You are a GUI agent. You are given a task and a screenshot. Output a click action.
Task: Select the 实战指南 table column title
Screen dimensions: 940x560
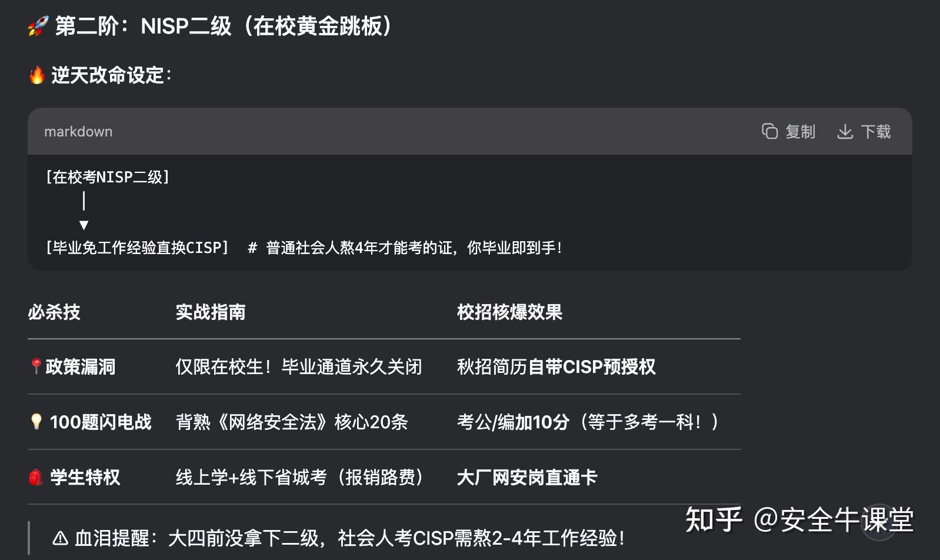point(211,312)
